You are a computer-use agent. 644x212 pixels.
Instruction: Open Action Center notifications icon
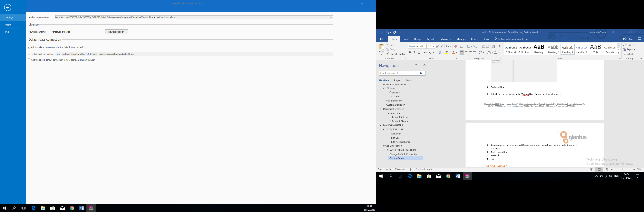pos(638,176)
